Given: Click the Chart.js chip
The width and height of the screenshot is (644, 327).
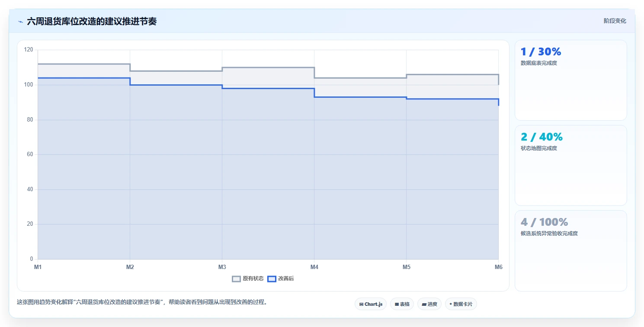Looking at the screenshot, I should (x=371, y=304).
